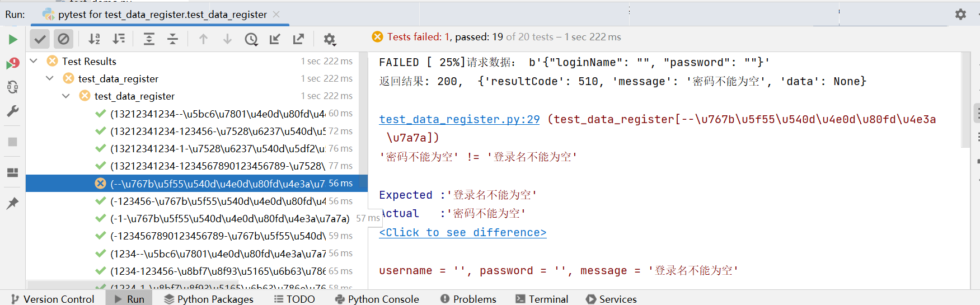
Task: Export test results icon
Action: point(298,39)
